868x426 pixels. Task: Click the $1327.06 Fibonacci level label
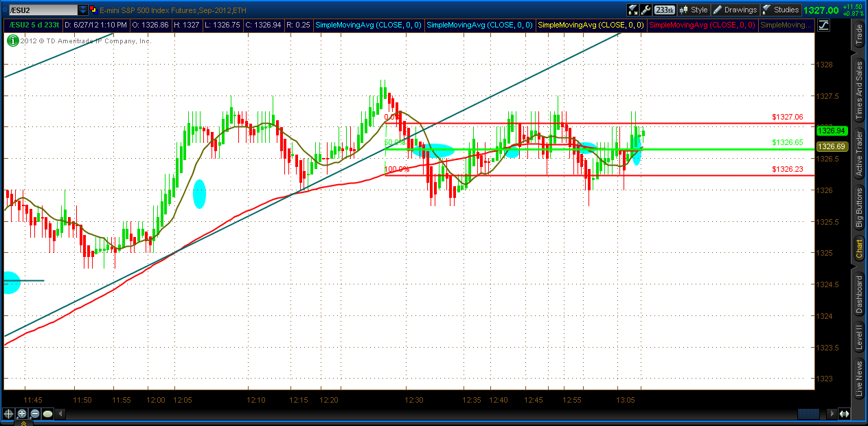pos(787,117)
